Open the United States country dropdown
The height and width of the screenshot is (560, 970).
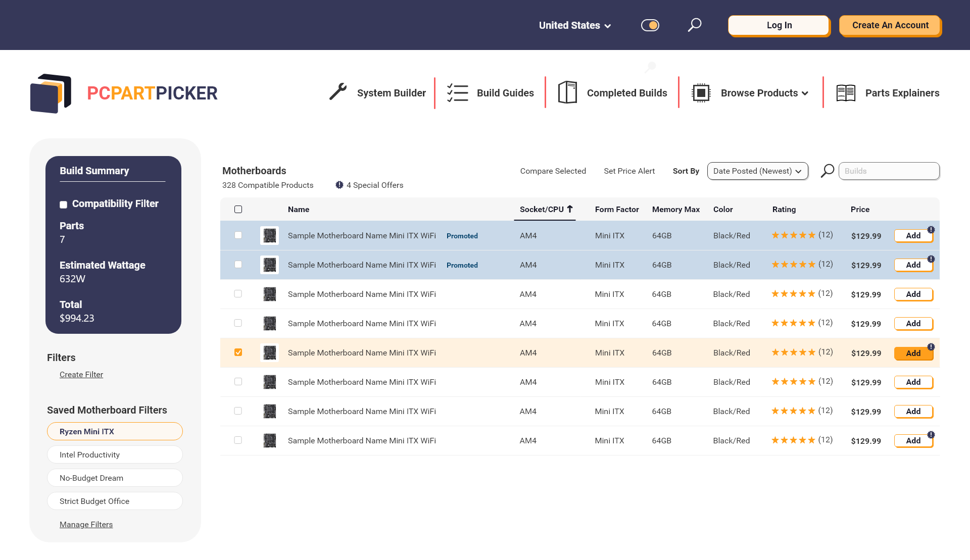(575, 25)
